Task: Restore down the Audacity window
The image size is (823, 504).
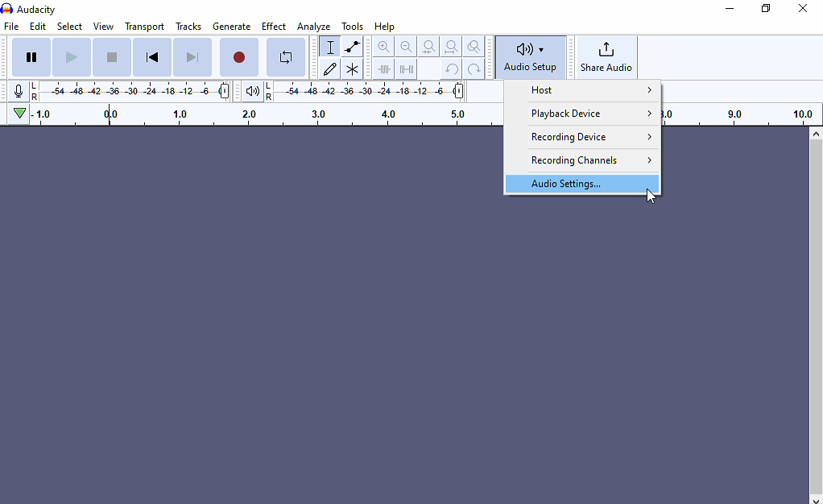Action: tap(766, 8)
